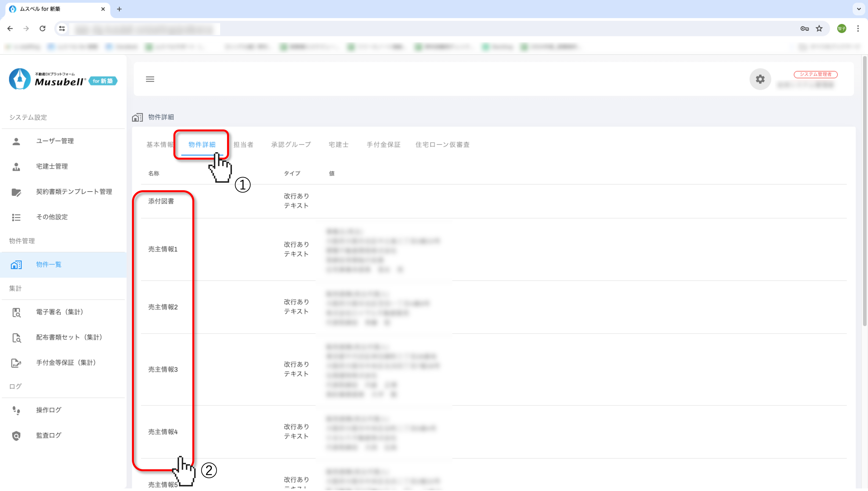The width and height of the screenshot is (868, 491).
Task: Bookmark page with the star icon
Action: point(819,29)
